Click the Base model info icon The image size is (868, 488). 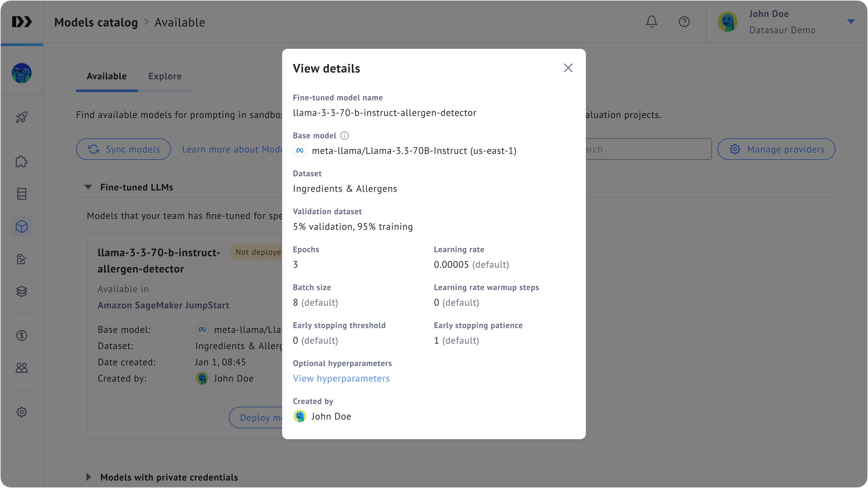pyautogui.click(x=344, y=135)
